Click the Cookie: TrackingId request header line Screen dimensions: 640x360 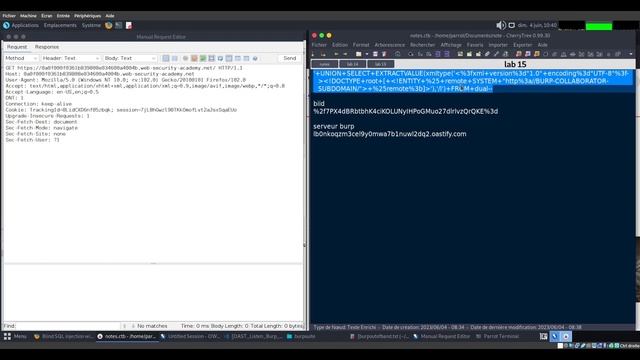[121, 110]
